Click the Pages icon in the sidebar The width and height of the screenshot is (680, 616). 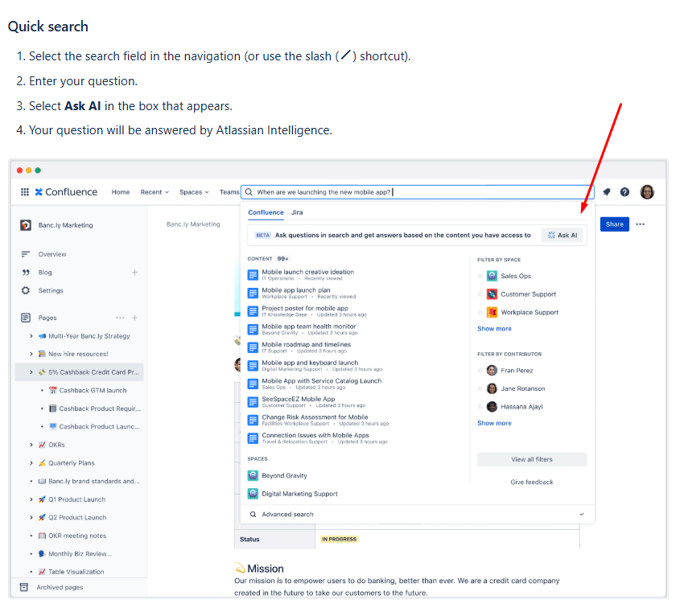(x=26, y=318)
